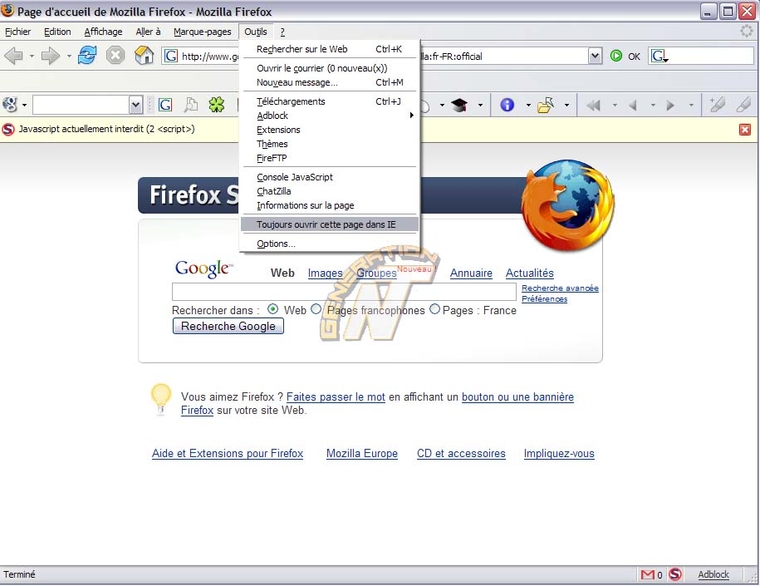Open the Google toolbar logo dropdown arrow
The image size is (760, 586).
pyautogui.click(x=24, y=105)
